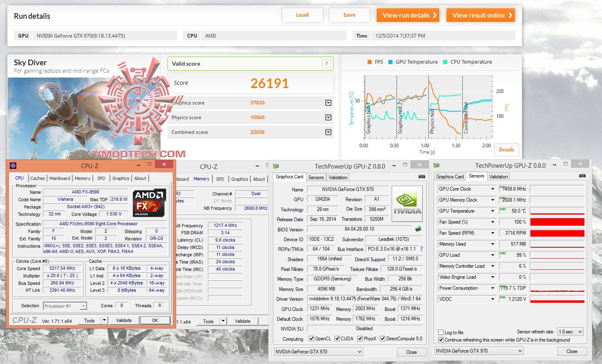The image size is (602, 364).
Task: Open the Fan Speed (RPM) sensor dropdown
Action: click(493, 233)
